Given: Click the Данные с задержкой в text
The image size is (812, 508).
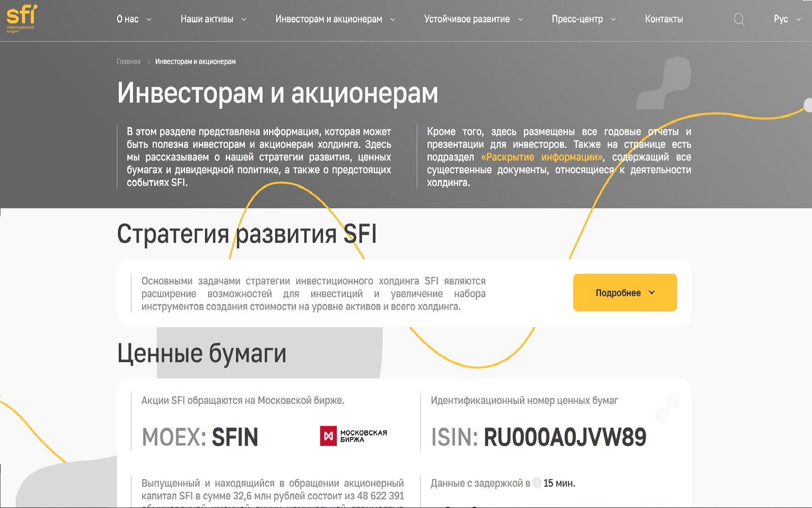Looking at the screenshot, I should pos(480,483).
